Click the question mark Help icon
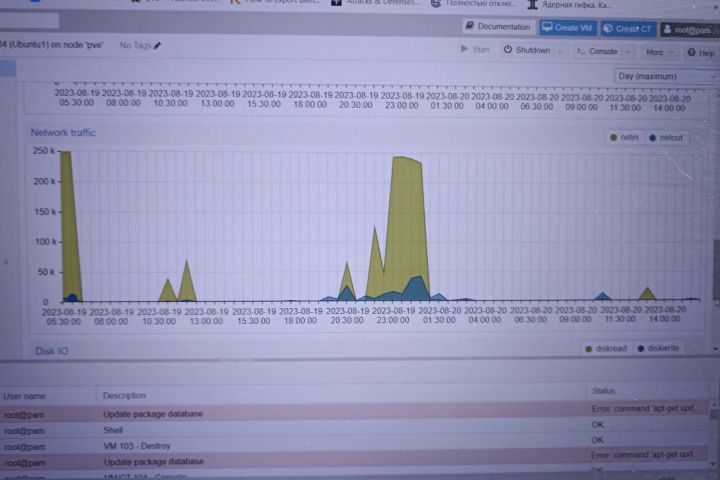This screenshot has height=480, width=720. tap(692, 52)
